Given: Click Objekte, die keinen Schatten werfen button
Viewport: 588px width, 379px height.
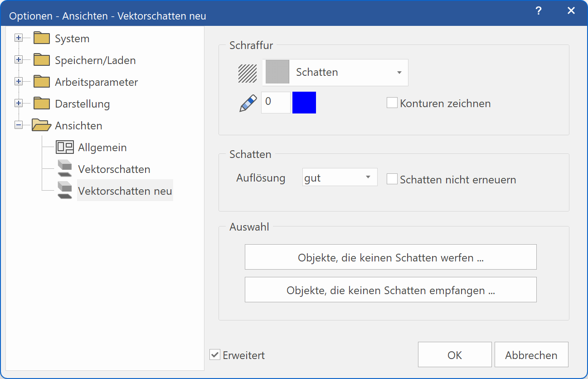Looking at the screenshot, I should pyautogui.click(x=390, y=256).
